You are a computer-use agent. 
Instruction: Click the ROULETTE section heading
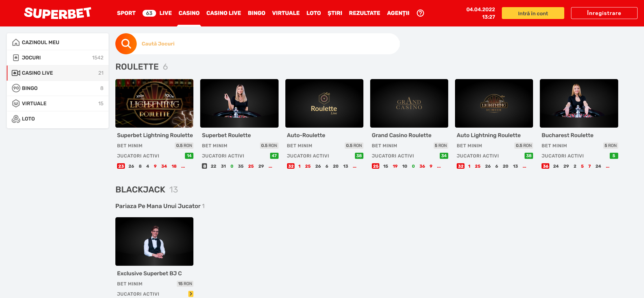(137, 67)
